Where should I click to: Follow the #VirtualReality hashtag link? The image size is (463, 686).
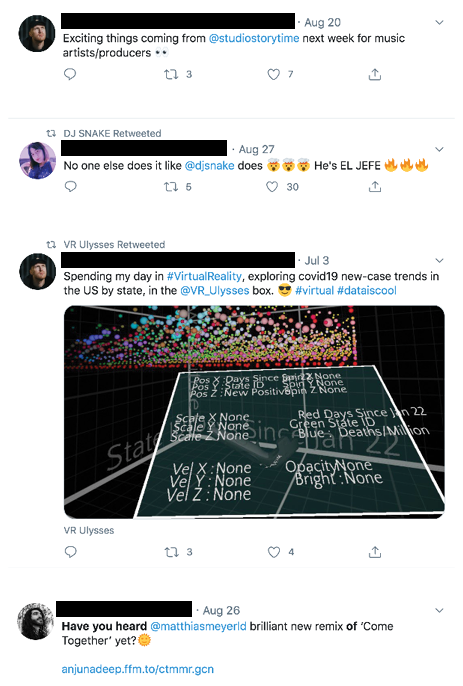(x=204, y=276)
